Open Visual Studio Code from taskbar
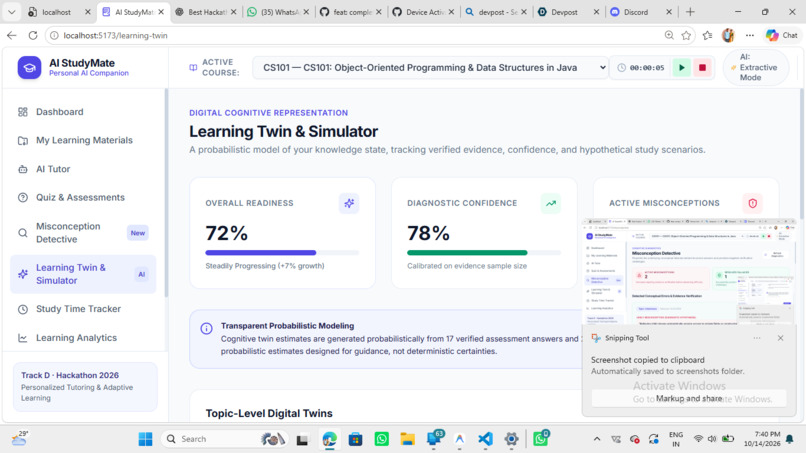 point(485,439)
